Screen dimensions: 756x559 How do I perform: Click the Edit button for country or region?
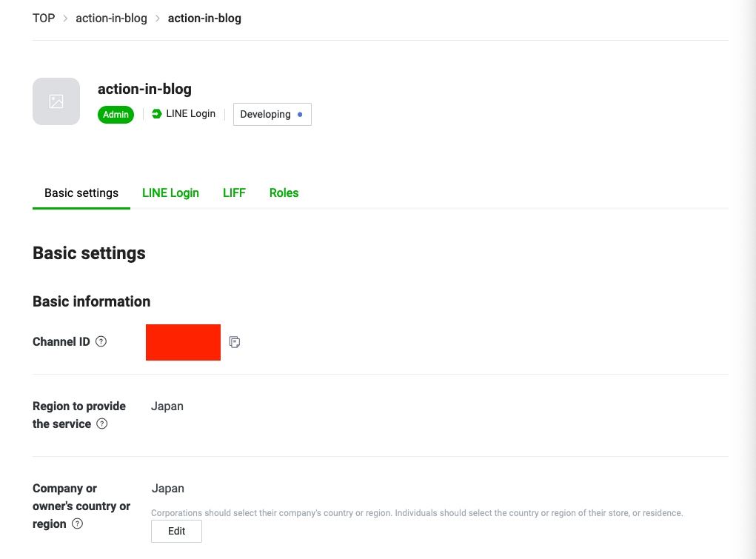point(176,531)
